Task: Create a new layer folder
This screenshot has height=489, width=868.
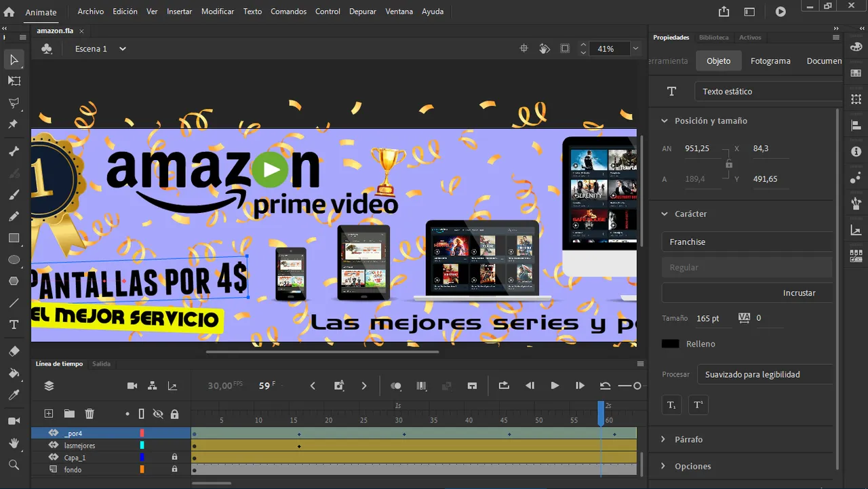Action: [x=69, y=414]
